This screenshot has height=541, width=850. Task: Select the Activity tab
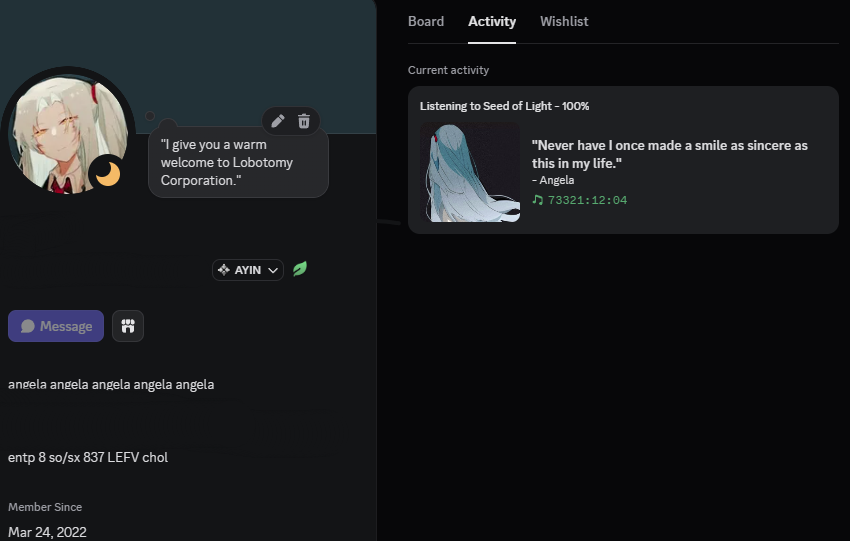tap(492, 21)
